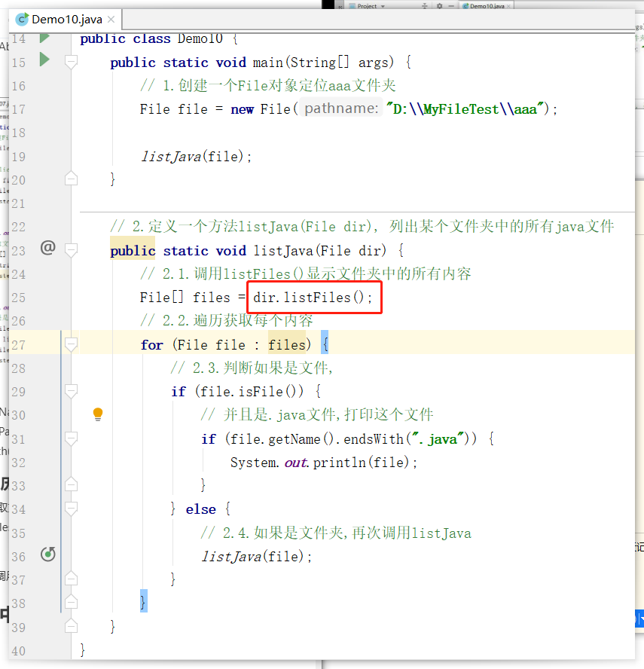Run main method from line 15 gutter arrow
The height and width of the screenshot is (669, 644).
click(x=44, y=59)
